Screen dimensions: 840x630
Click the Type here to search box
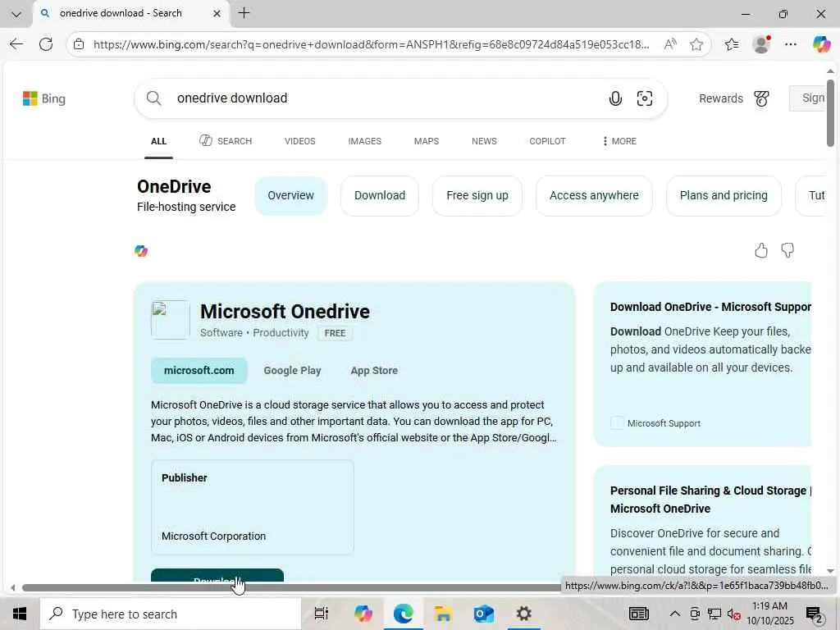pyautogui.click(x=171, y=614)
